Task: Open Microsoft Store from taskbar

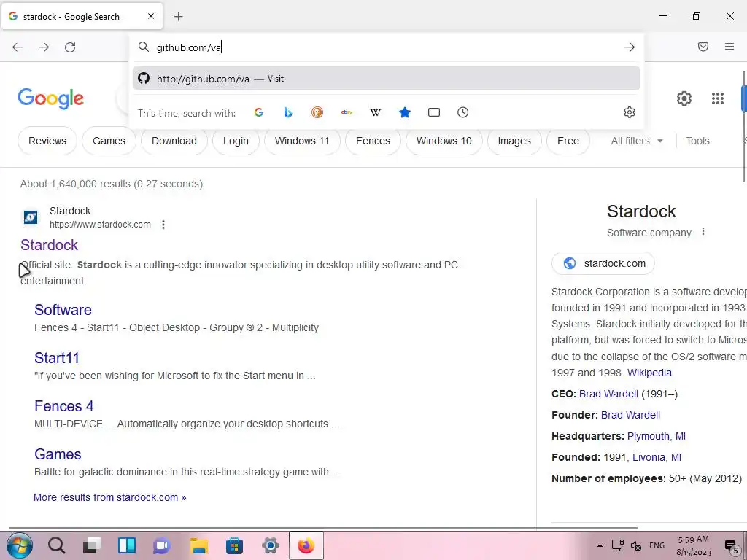Action: click(234, 545)
